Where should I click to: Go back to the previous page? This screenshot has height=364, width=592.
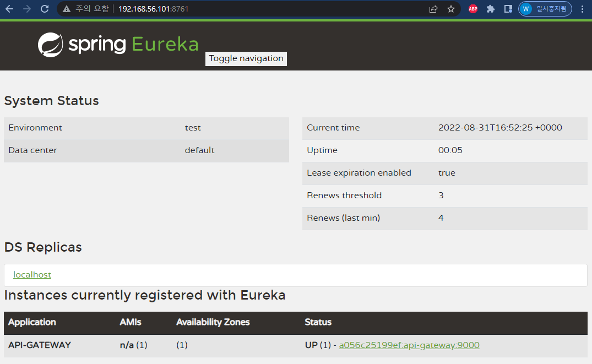(x=9, y=9)
